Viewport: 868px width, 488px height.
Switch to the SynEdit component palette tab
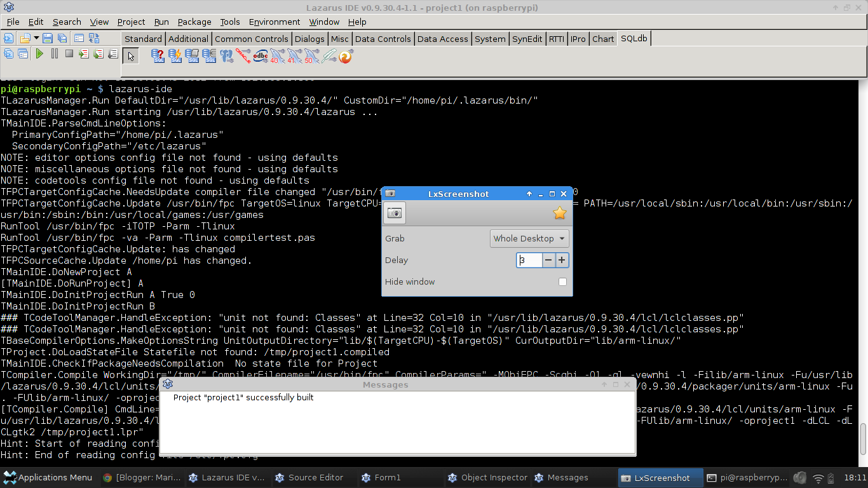527,39
